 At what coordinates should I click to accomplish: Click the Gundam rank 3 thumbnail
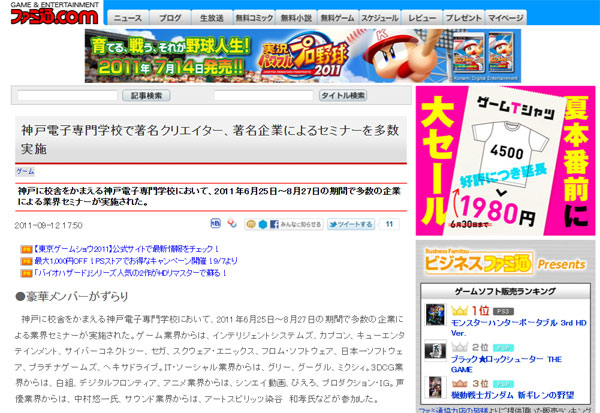[x=435, y=387]
